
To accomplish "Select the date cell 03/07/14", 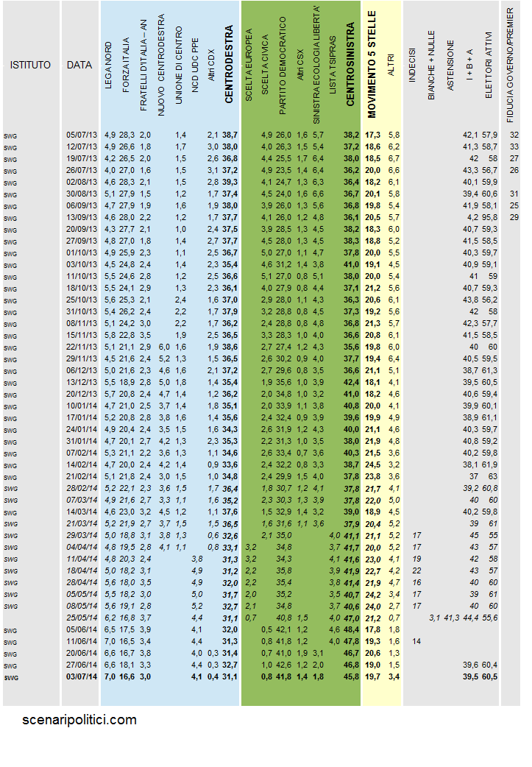I will pyautogui.click(x=82, y=676).
